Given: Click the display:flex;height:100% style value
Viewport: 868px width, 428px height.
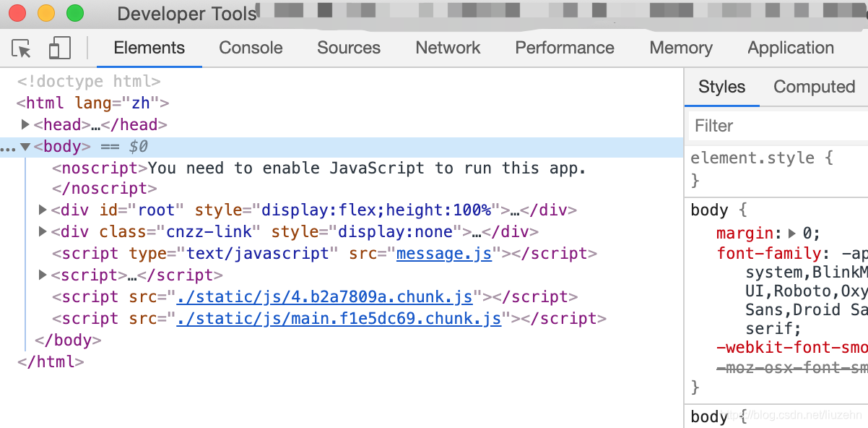Looking at the screenshot, I should (376, 210).
